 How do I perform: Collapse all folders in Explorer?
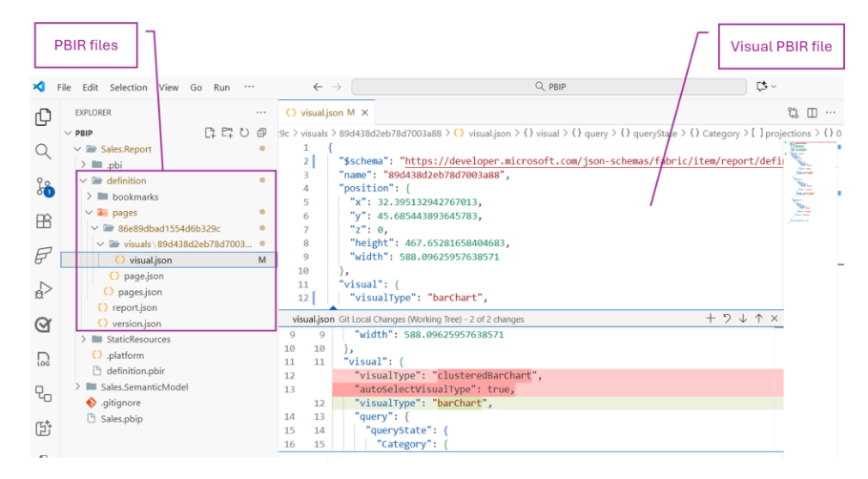tap(261, 133)
